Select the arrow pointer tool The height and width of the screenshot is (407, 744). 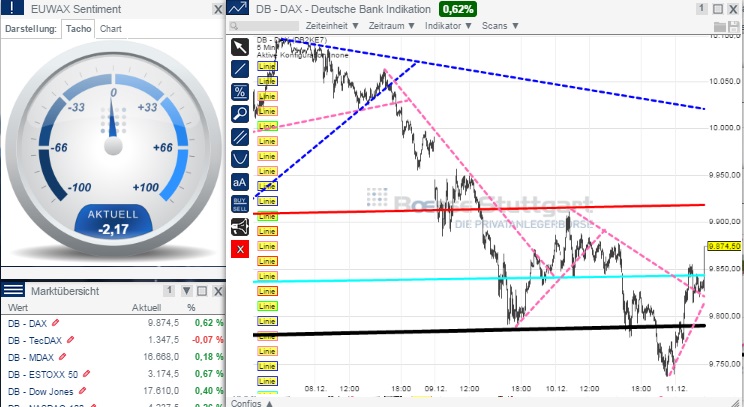point(240,47)
